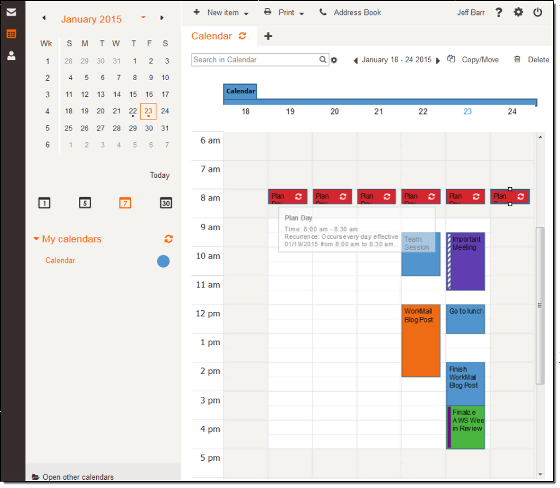The height and width of the screenshot is (488, 560).
Task: Refresh My calendars list
Action: 169,239
